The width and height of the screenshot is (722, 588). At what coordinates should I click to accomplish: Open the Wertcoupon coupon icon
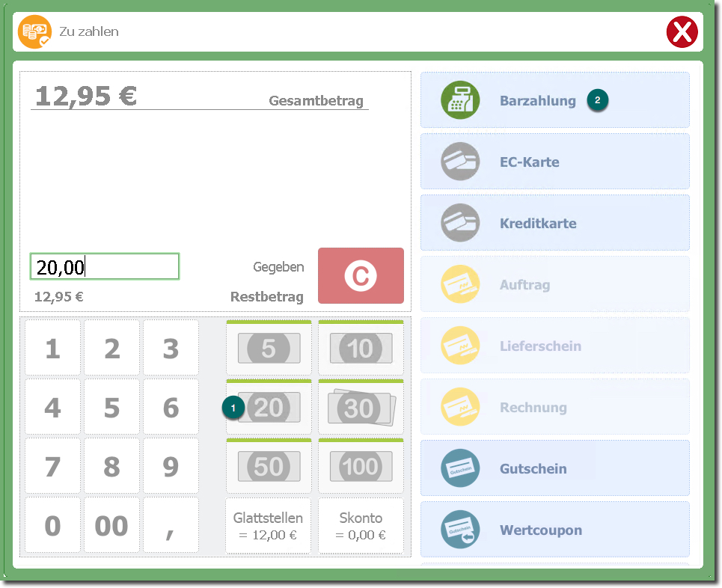[x=459, y=530]
